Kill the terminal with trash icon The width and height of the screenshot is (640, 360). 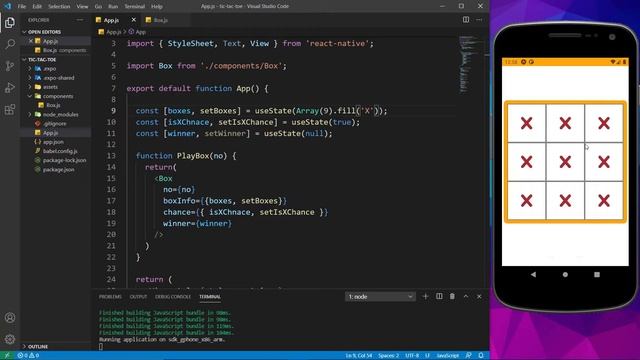point(452,296)
